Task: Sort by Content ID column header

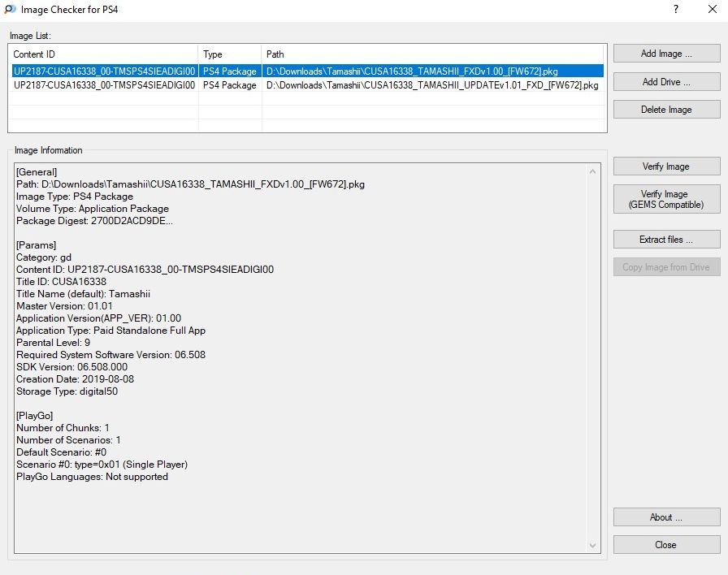Action: (x=103, y=54)
